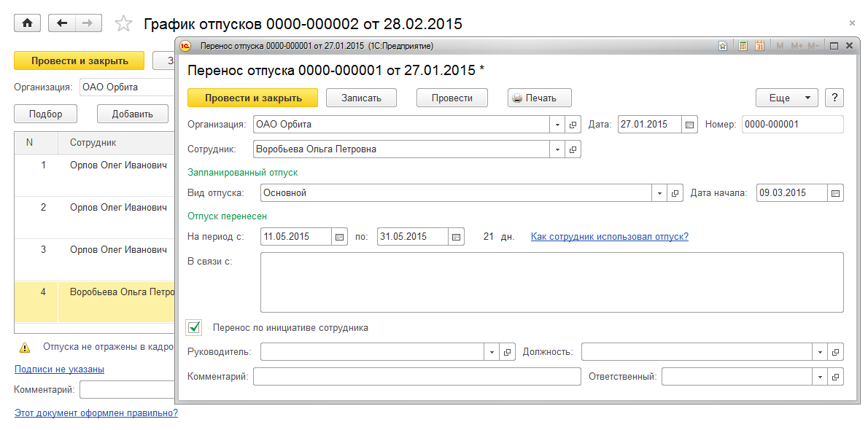The width and height of the screenshot is (868, 430).
Task: Open 'Как сотрудник использовал отпуск?' link
Action: [609, 237]
